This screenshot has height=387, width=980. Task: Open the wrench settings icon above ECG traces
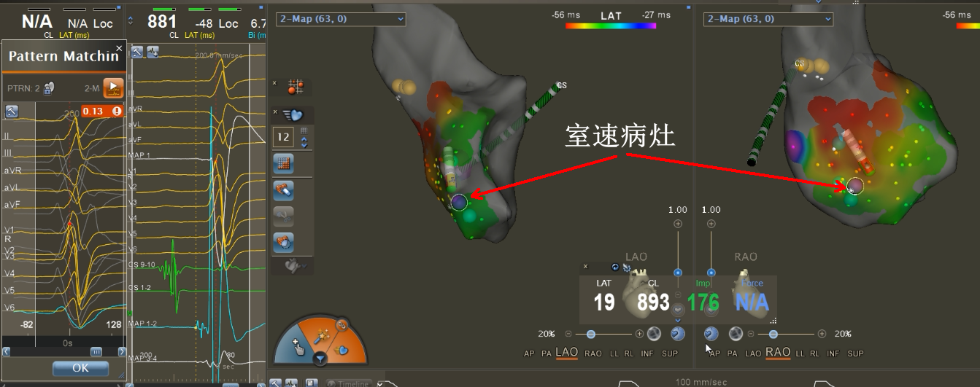point(137,52)
